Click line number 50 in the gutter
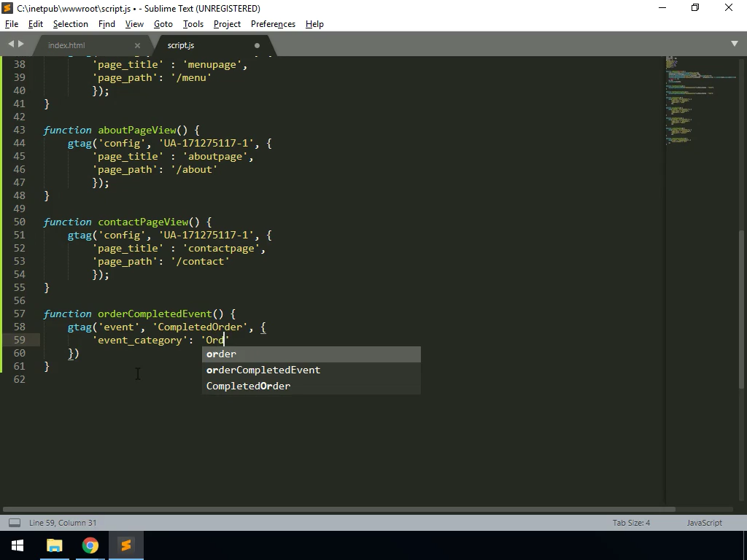The image size is (747, 560). [20, 222]
